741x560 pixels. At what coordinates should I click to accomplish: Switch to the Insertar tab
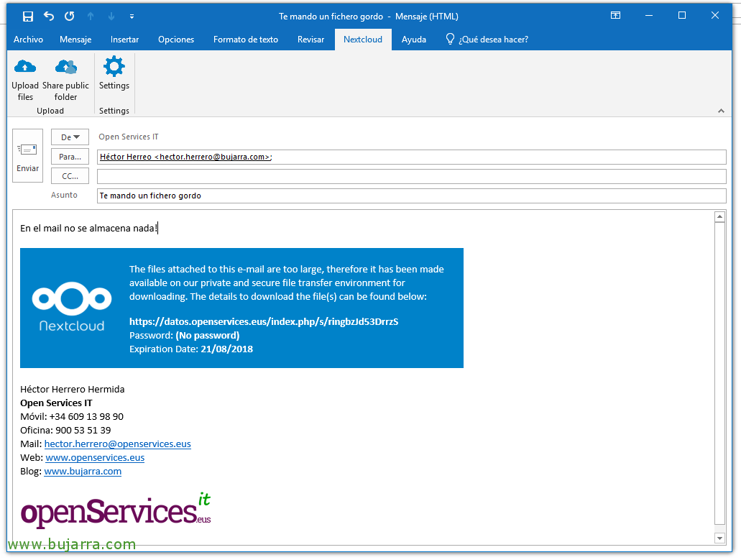125,40
